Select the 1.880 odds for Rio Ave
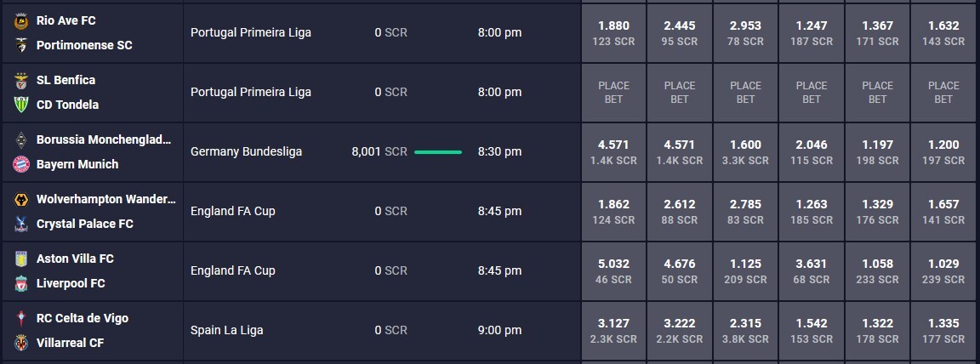The height and width of the screenshot is (364, 980). pos(613,33)
